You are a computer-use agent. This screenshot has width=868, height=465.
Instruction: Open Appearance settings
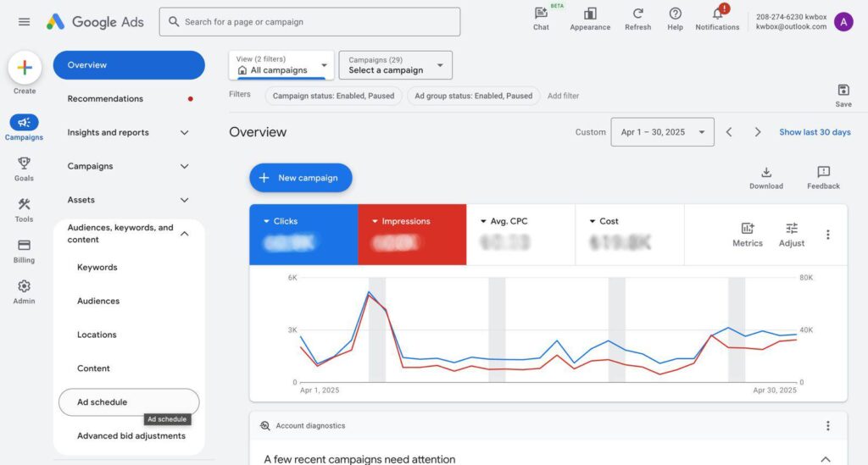[x=590, y=19]
